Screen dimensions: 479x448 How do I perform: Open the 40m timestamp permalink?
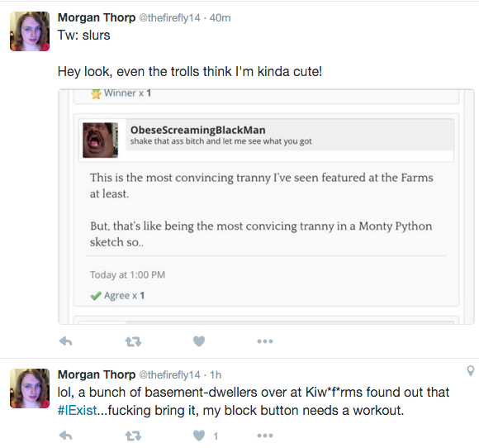[220, 17]
